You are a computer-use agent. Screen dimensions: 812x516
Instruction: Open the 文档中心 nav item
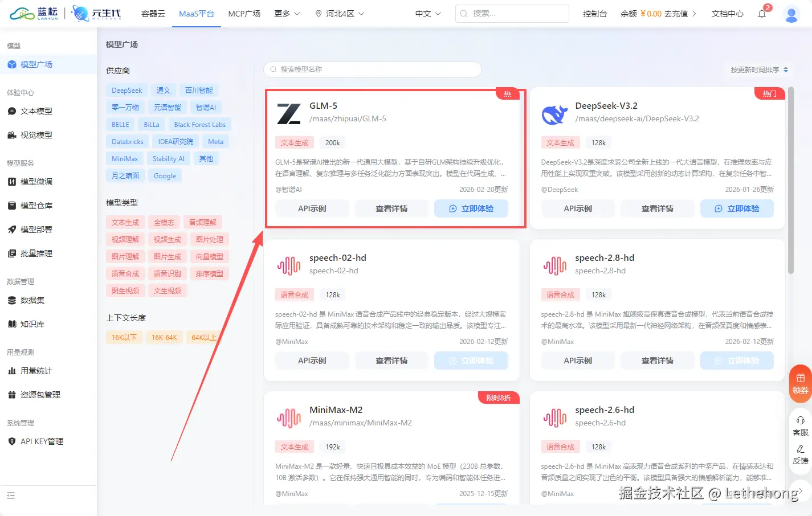click(728, 14)
